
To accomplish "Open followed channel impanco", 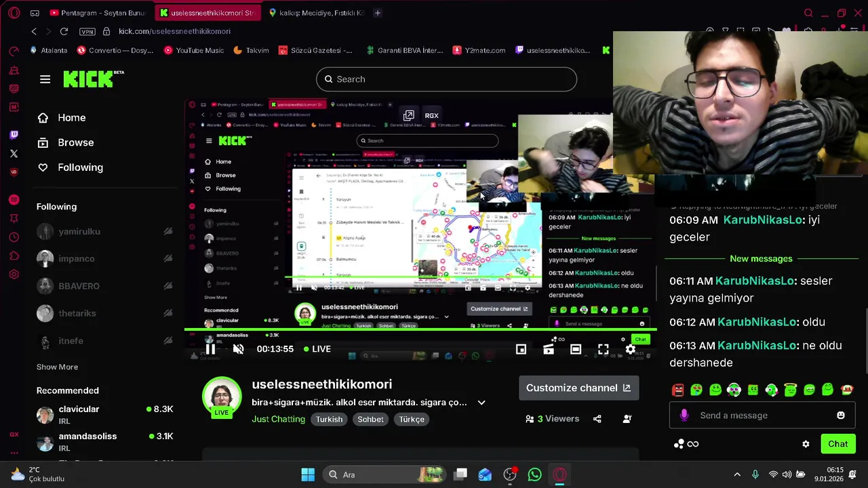I will [105, 259].
